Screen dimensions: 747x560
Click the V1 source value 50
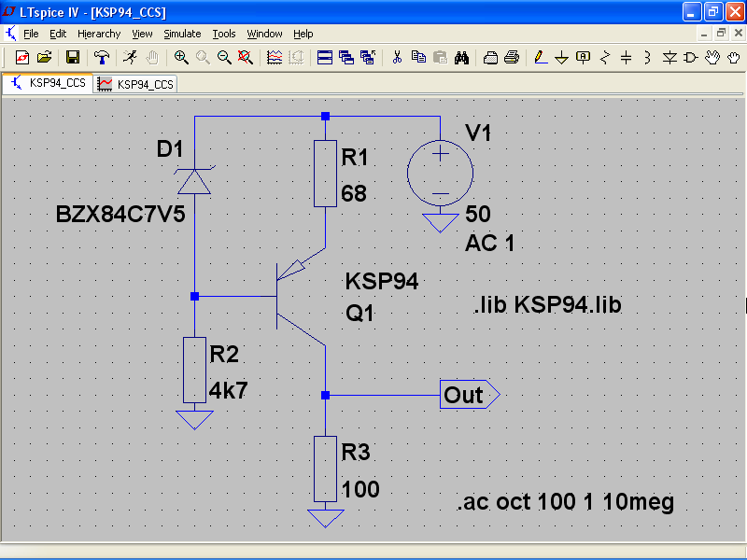[478, 214]
